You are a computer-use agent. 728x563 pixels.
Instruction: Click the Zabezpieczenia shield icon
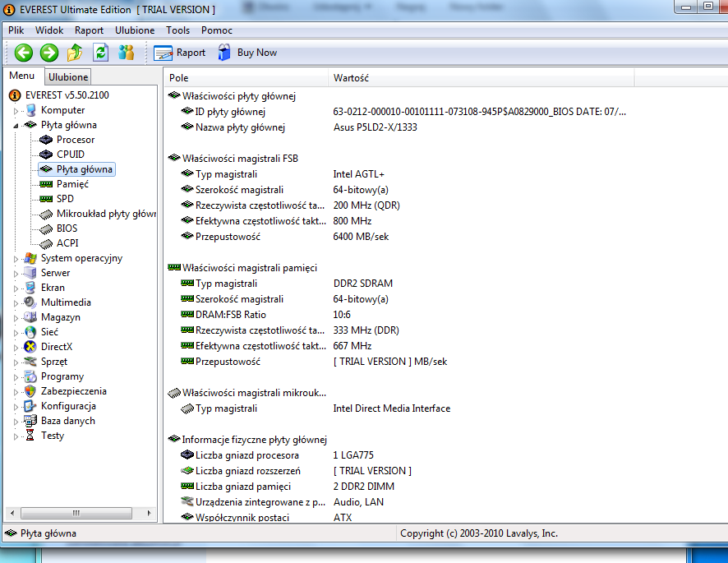[x=30, y=391]
